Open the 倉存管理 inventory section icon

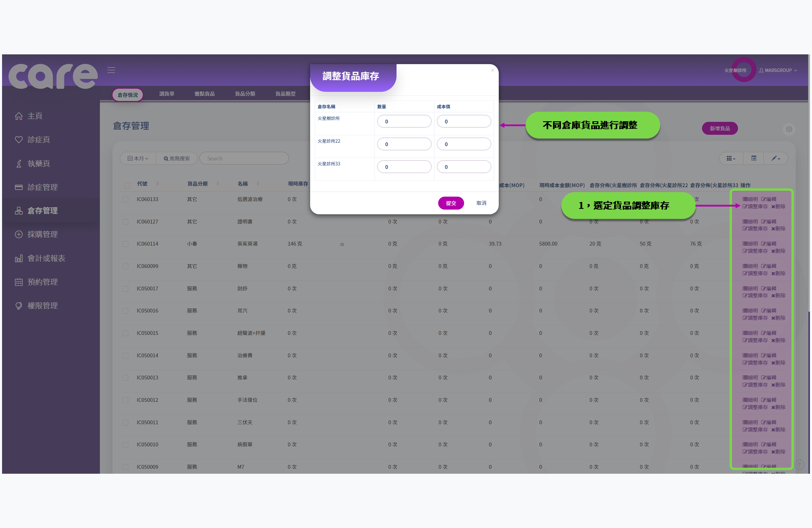coord(19,211)
